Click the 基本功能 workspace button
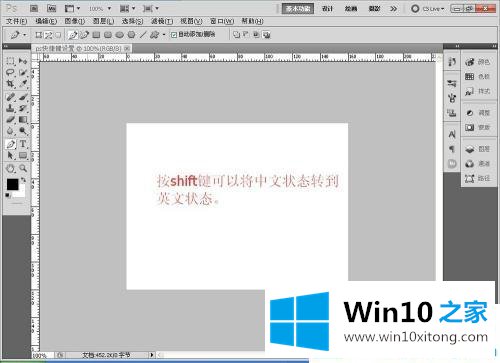Image resolution: width=500 pixels, height=363 pixels. [x=298, y=9]
